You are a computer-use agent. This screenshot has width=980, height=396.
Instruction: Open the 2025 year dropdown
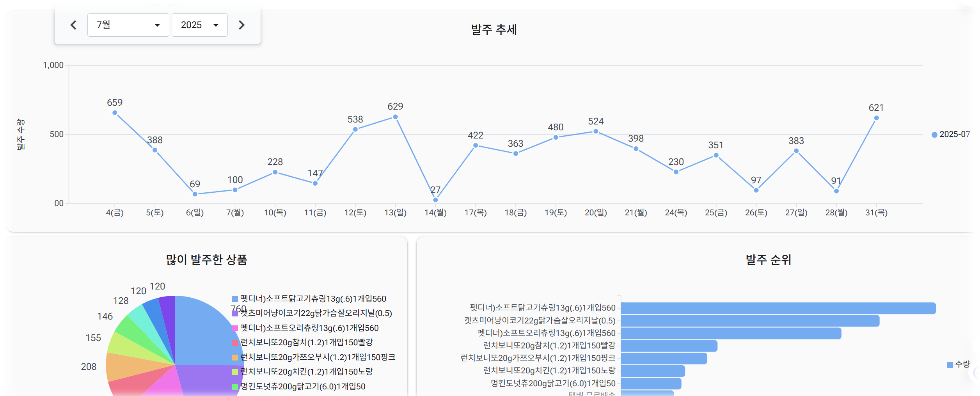tap(199, 25)
